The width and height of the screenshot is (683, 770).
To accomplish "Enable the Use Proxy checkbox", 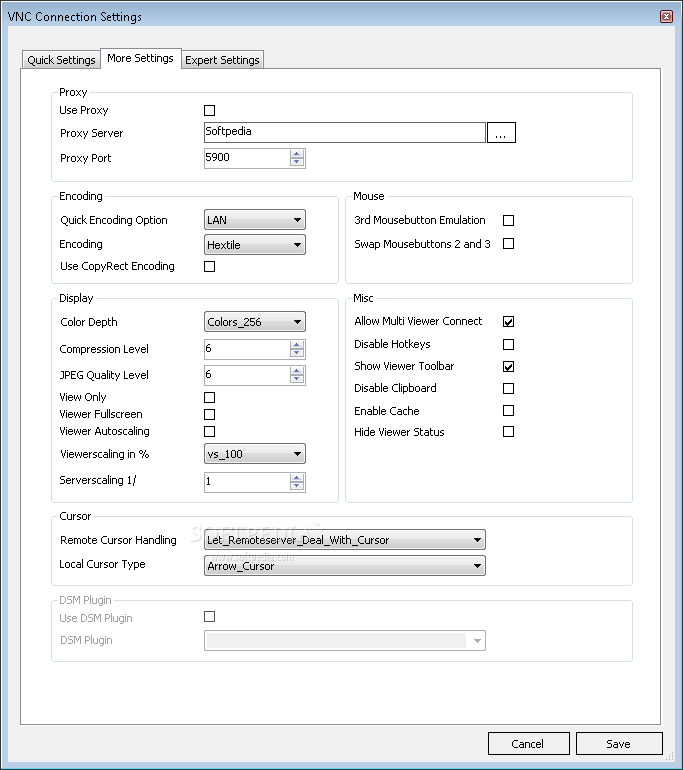I will click(x=210, y=110).
